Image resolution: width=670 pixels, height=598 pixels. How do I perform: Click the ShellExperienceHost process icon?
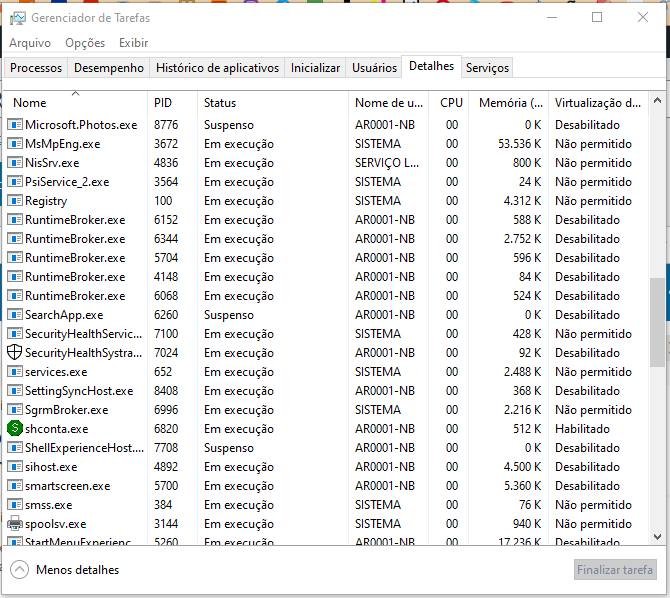coord(15,448)
